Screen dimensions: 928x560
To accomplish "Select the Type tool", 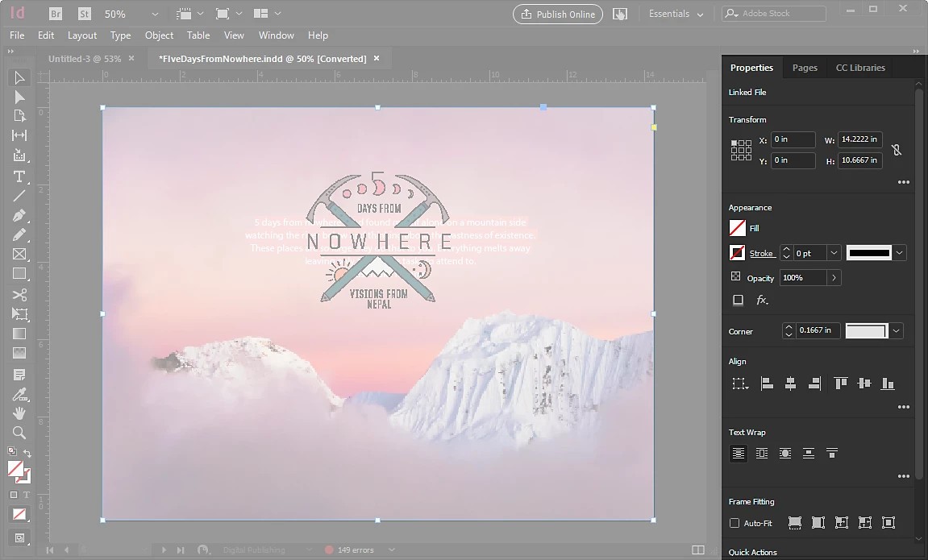I will (19, 176).
